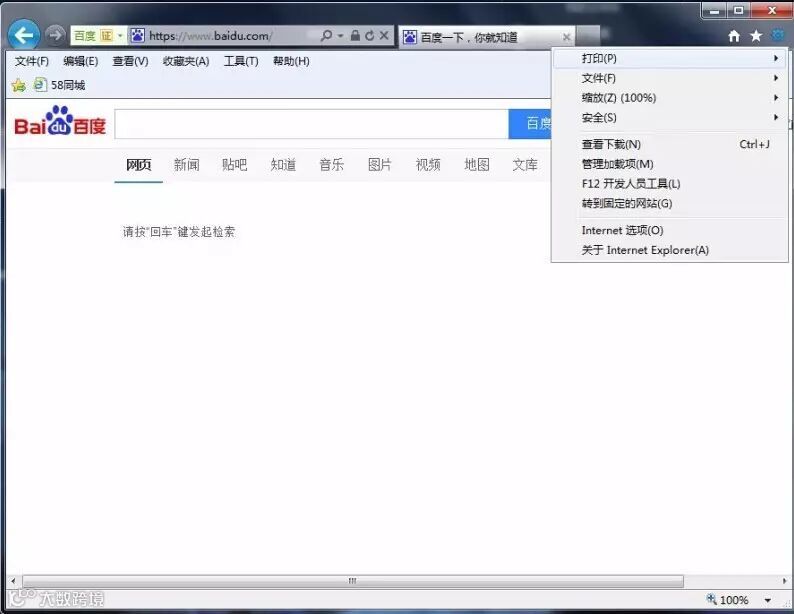Open the Home page icon
The width and height of the screenshot is (794, 614).
[734, 36]
